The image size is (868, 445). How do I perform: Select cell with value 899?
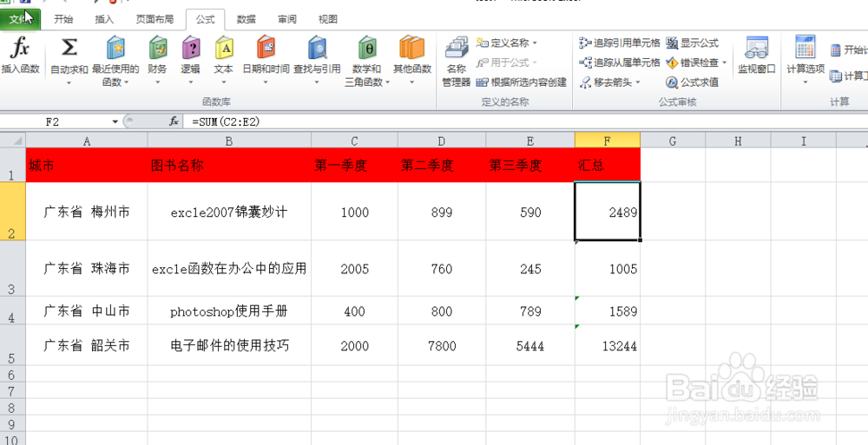click(x=442, y=212)
